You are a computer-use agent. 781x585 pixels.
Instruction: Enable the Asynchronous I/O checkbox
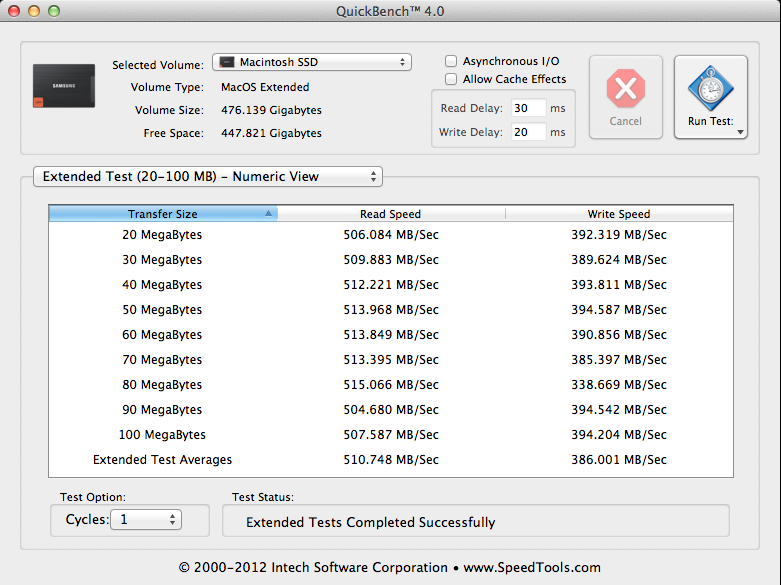[x=451, y=61]
